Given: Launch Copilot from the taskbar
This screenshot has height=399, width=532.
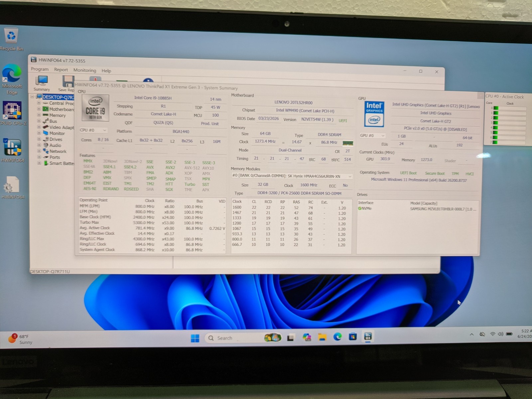Looking at the screenshot, I should (307, 337).
